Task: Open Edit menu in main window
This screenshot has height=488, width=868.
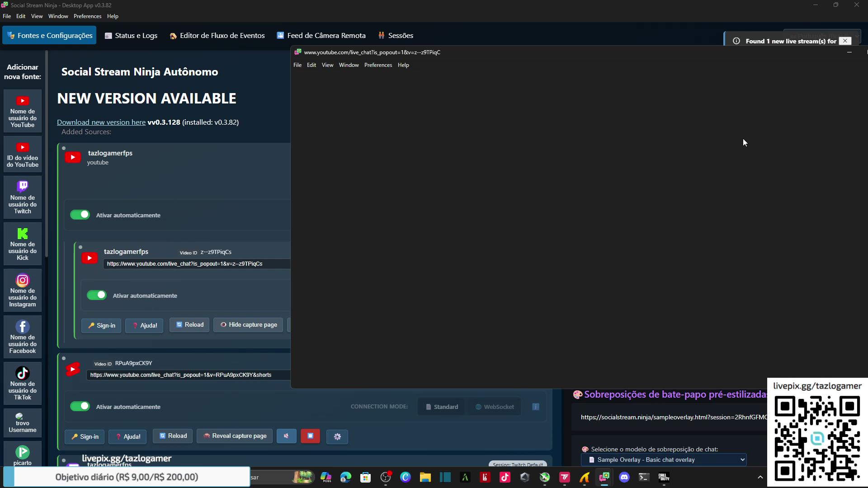Action: click(21, 16)
